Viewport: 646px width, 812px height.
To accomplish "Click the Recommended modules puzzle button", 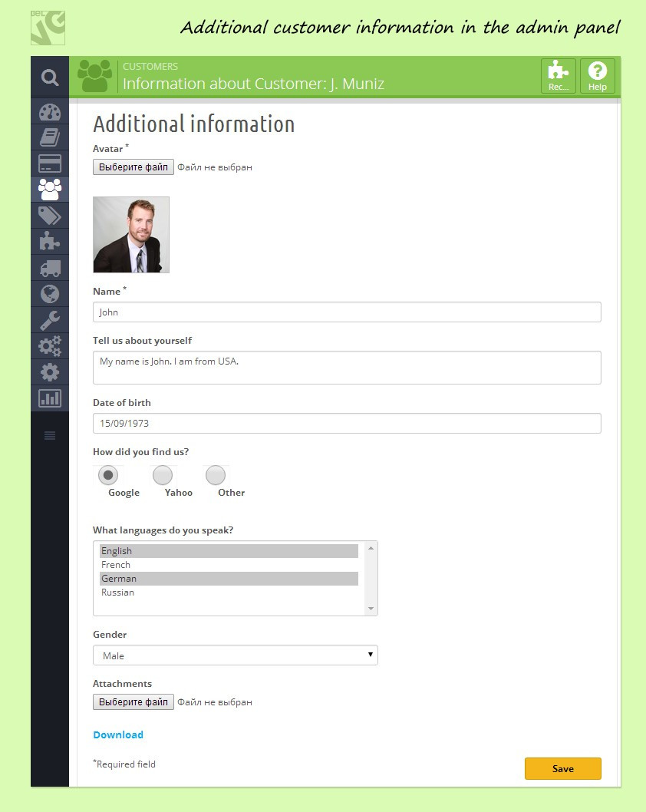I will point(558,76).
